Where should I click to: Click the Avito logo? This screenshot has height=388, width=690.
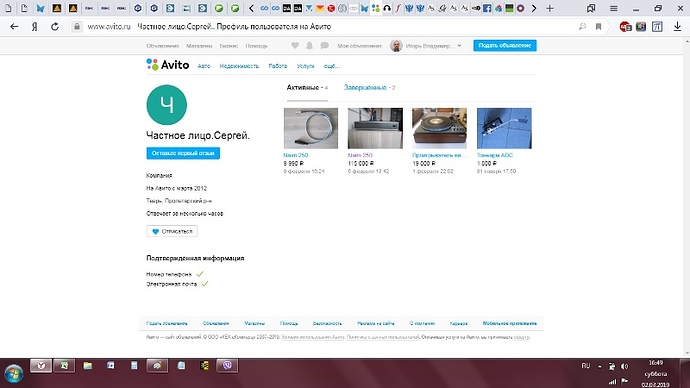pyautogui.click(x=168, y=65)
